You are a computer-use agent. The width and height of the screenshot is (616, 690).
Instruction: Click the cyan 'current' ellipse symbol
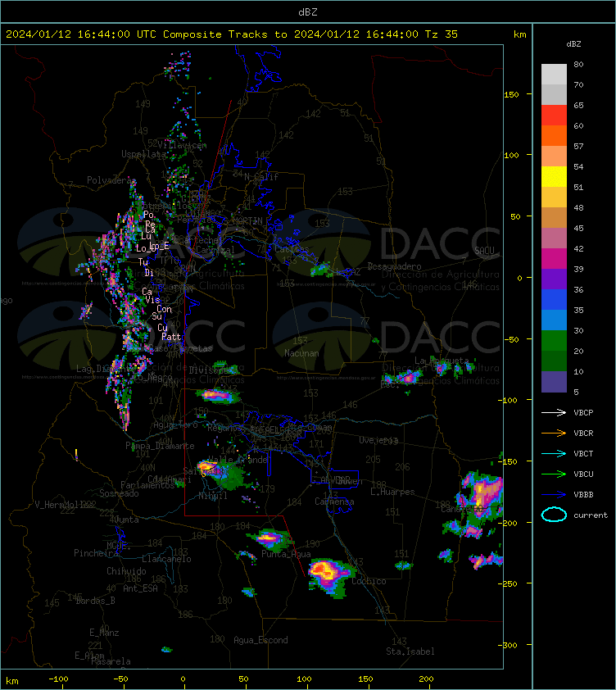coord(554,515)
